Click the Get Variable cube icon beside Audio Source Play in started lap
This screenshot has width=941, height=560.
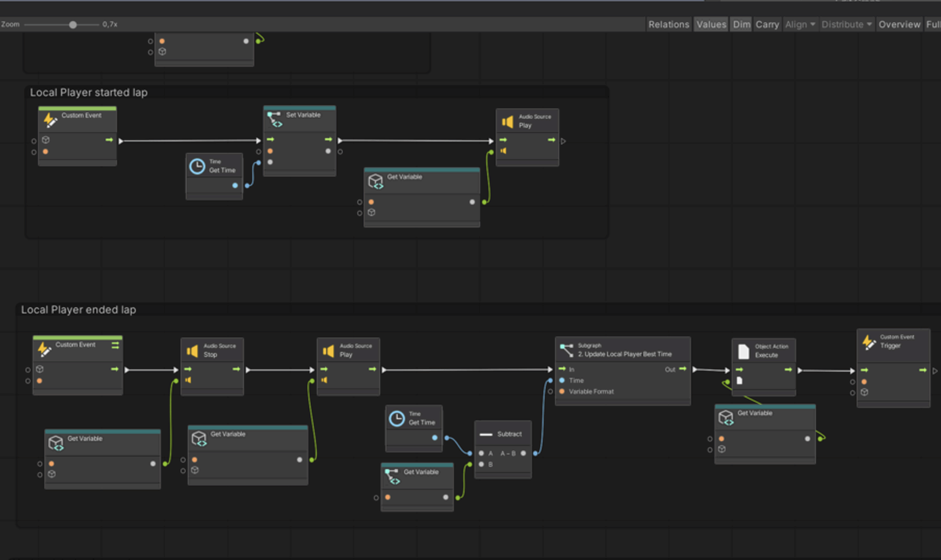[376, 181]
